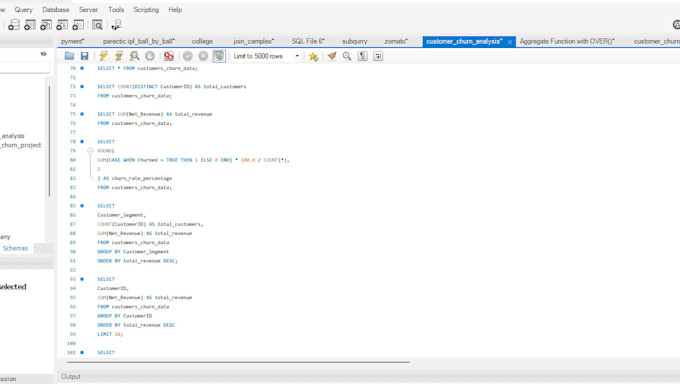The width and height of the screenshot is (680, 384).
Task: Save the script with the floppy icon
Action: point(85,56)
